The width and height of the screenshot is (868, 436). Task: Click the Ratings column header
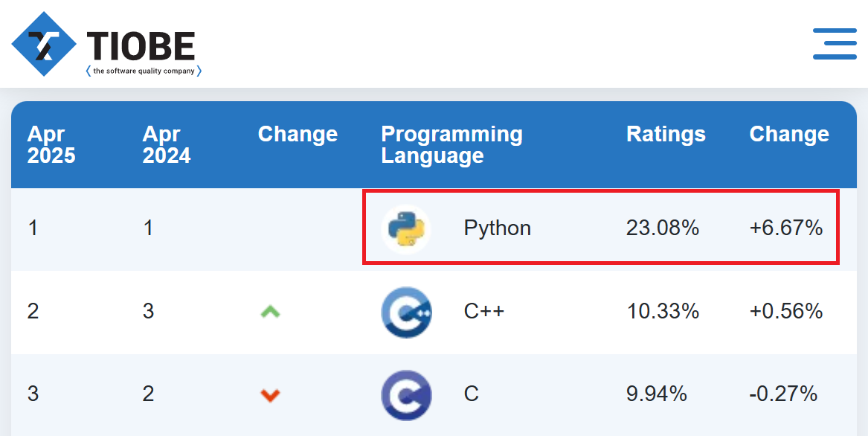[666, 134]
